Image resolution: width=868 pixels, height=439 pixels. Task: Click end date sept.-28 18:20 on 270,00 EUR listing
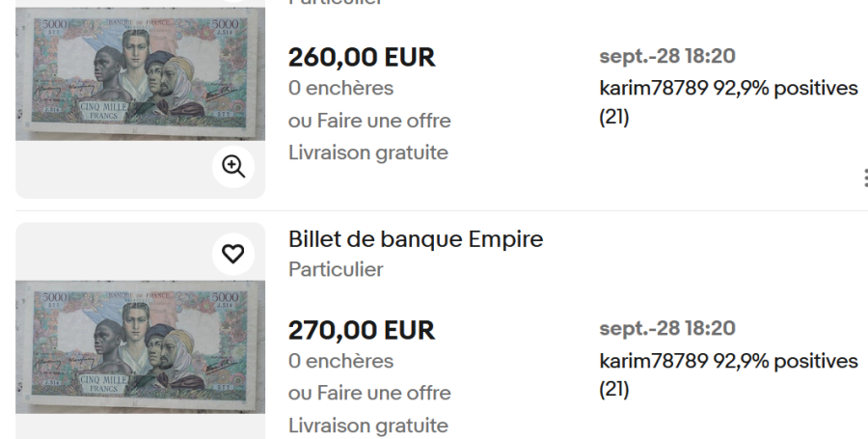666,329
